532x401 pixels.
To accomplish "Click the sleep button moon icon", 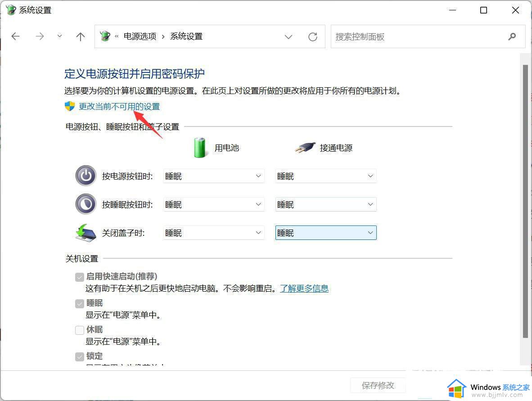I will [x=86, y=204].
